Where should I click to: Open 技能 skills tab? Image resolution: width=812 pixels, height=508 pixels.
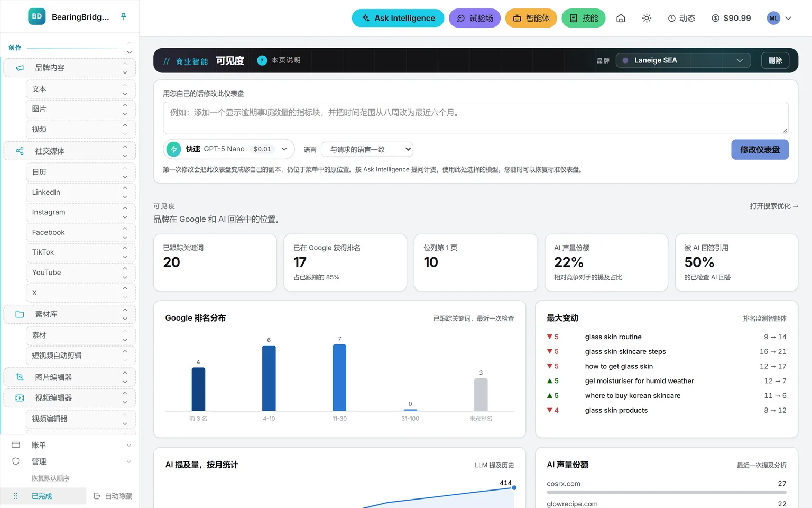[x=584, y=18]
